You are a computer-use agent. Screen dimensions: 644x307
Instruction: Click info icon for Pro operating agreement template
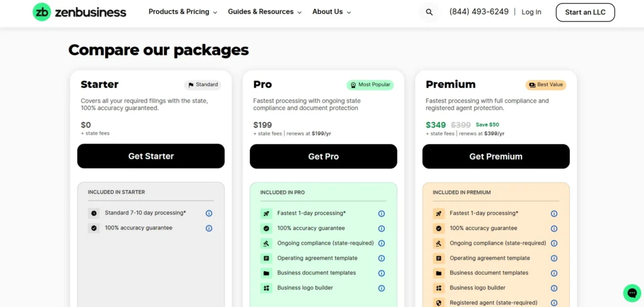(381, 259)
